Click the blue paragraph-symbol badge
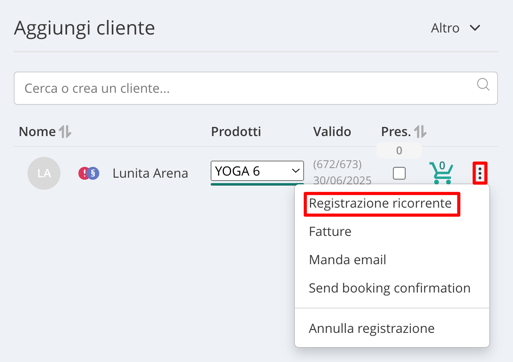 94,173
